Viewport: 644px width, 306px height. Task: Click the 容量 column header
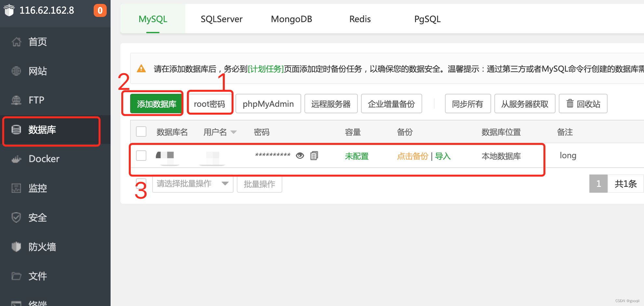click(x=353, y=132)
